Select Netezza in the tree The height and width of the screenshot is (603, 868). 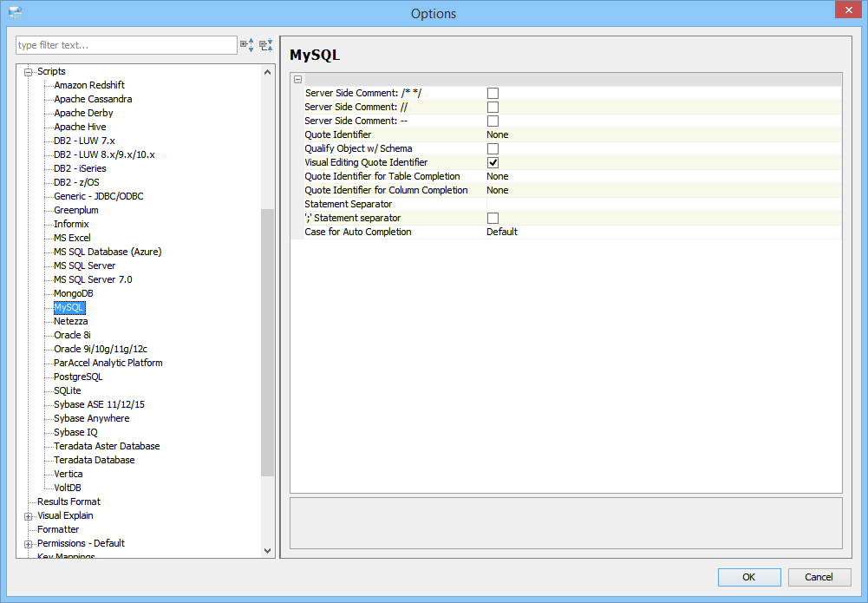click(x=71, y=321)
